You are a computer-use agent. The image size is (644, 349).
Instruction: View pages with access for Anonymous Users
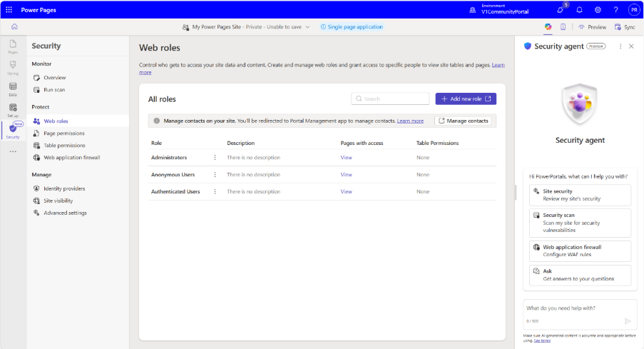346,175
